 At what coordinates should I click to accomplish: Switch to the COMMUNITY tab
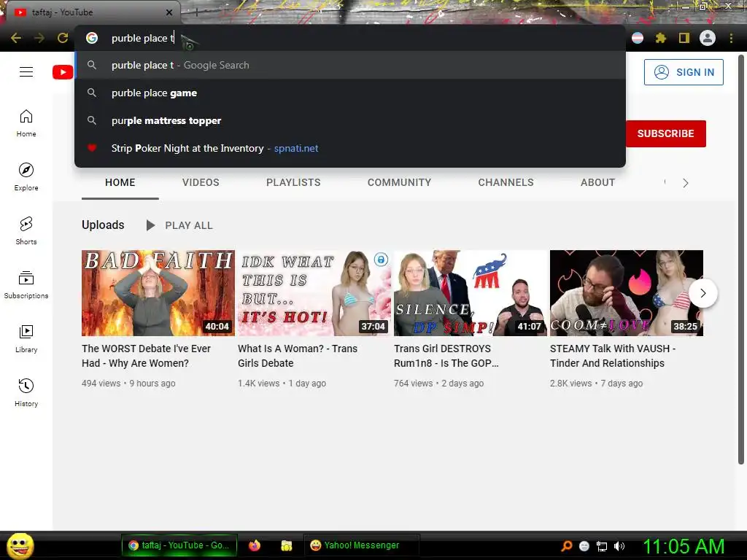pos(399,182)
